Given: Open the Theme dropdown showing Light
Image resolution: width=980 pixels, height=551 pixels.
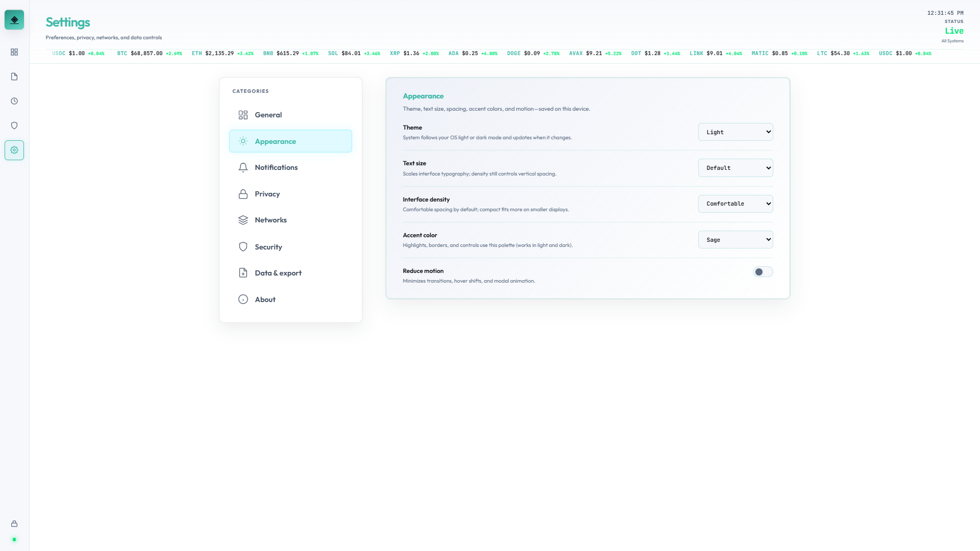Looking at the screenshot, I should [x=735, y=132].
